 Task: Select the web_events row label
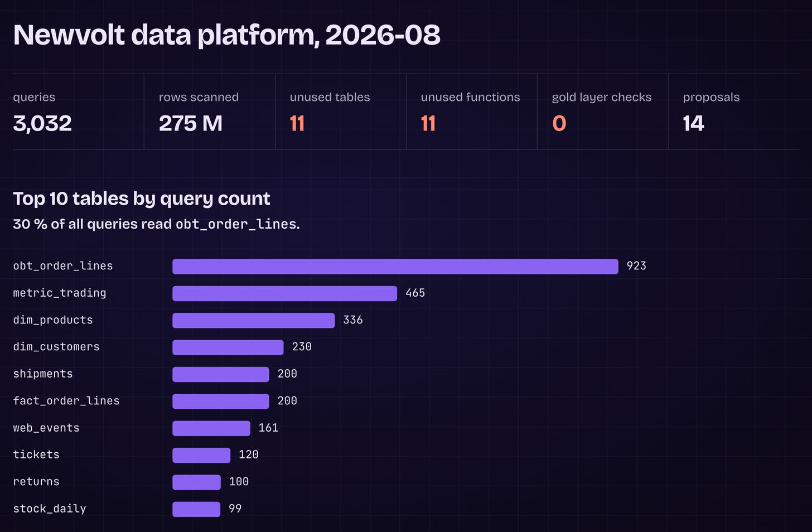click(46, 428)
